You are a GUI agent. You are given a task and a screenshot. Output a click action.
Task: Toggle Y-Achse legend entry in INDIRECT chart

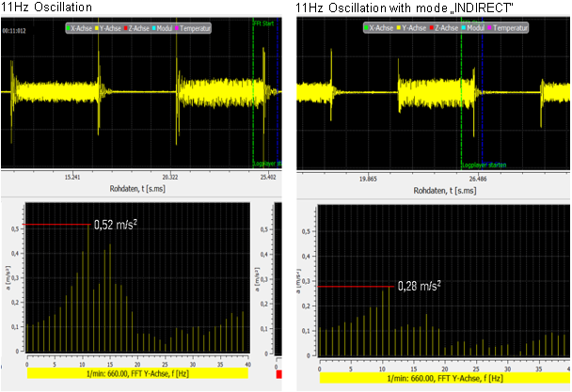coord(411,27)
